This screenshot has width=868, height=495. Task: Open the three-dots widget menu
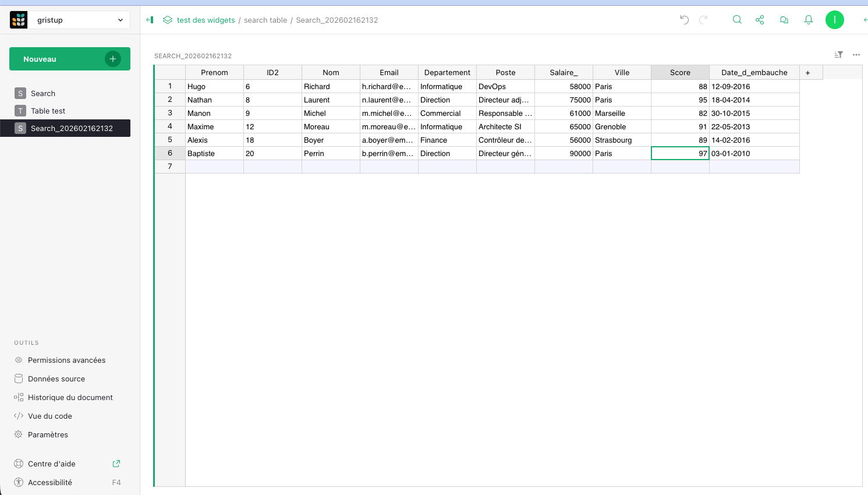856,55
